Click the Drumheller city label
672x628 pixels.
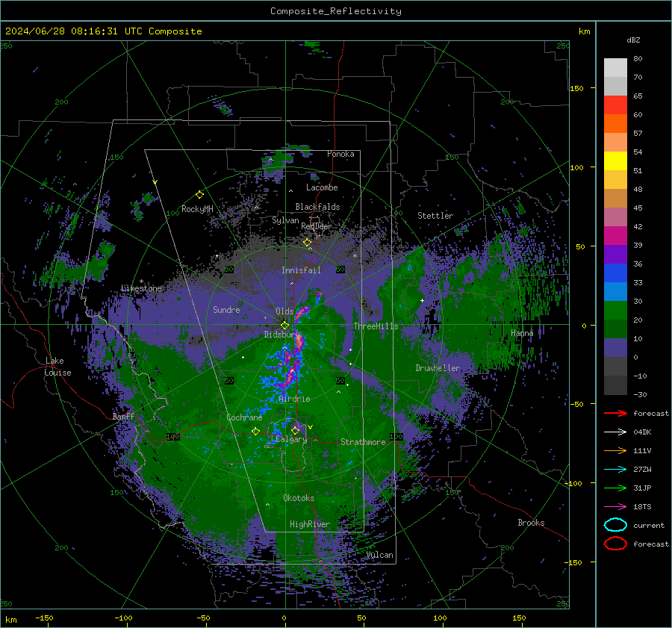pyautogui.click(x=438, y=368)
